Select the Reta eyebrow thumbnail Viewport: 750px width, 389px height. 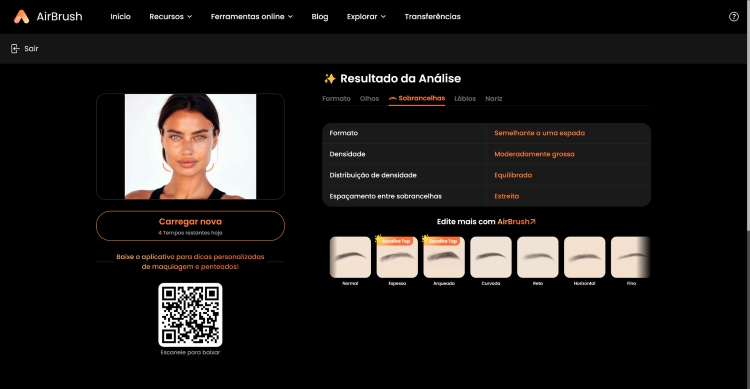(538, 257)
